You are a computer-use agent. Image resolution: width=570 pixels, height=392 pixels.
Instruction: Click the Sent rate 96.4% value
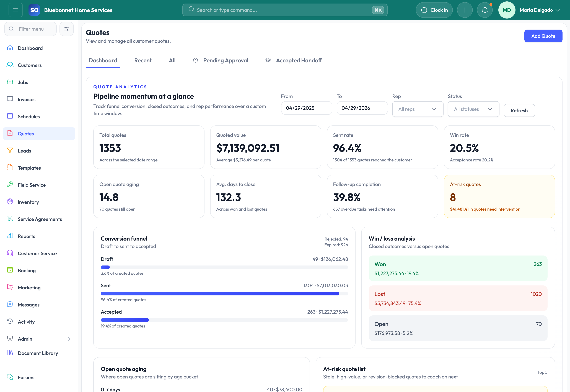pos(347,148)
